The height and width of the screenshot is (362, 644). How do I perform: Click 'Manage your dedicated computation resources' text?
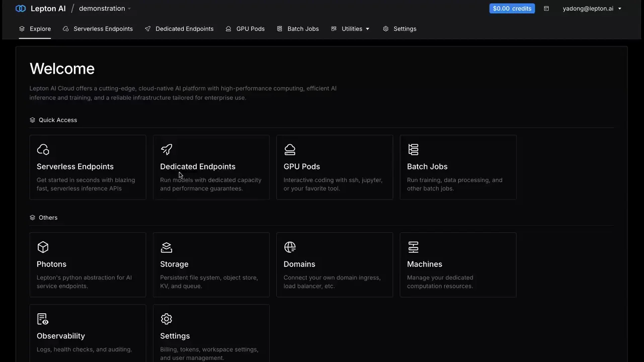coord(440,282)
